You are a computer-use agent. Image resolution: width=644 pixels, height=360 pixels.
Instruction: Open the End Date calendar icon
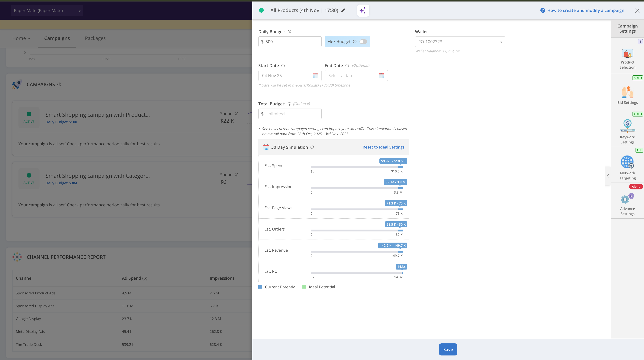381,76
